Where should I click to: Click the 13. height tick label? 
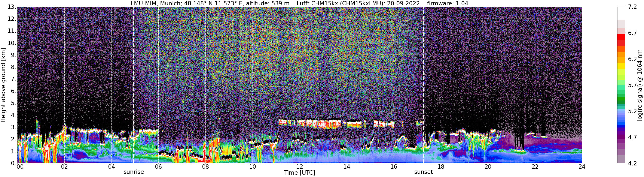click(12, 7)
